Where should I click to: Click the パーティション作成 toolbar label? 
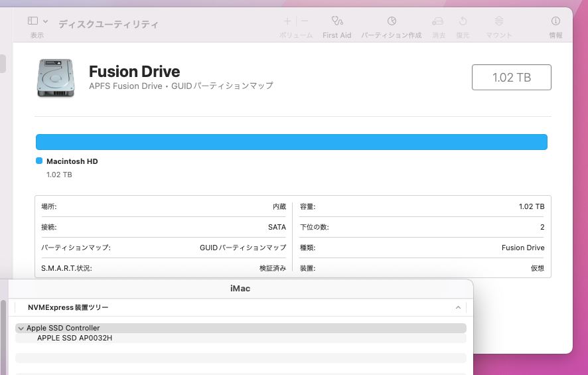point(391,35)
